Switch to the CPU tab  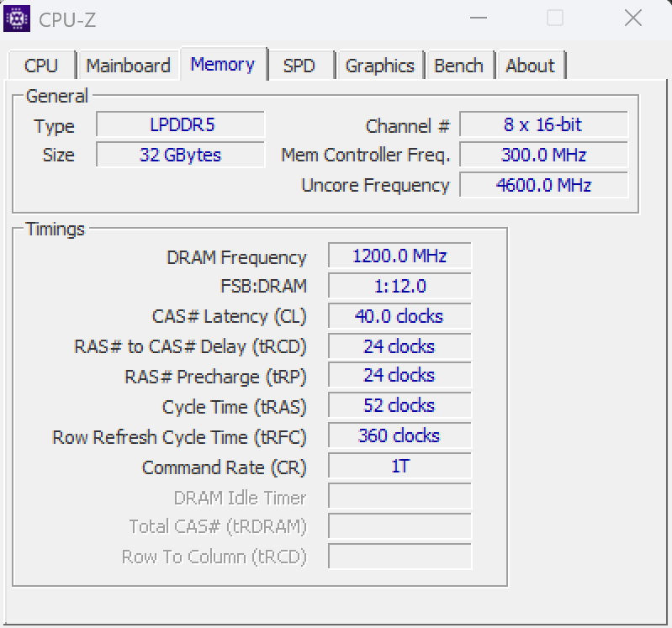pos(41,66)
